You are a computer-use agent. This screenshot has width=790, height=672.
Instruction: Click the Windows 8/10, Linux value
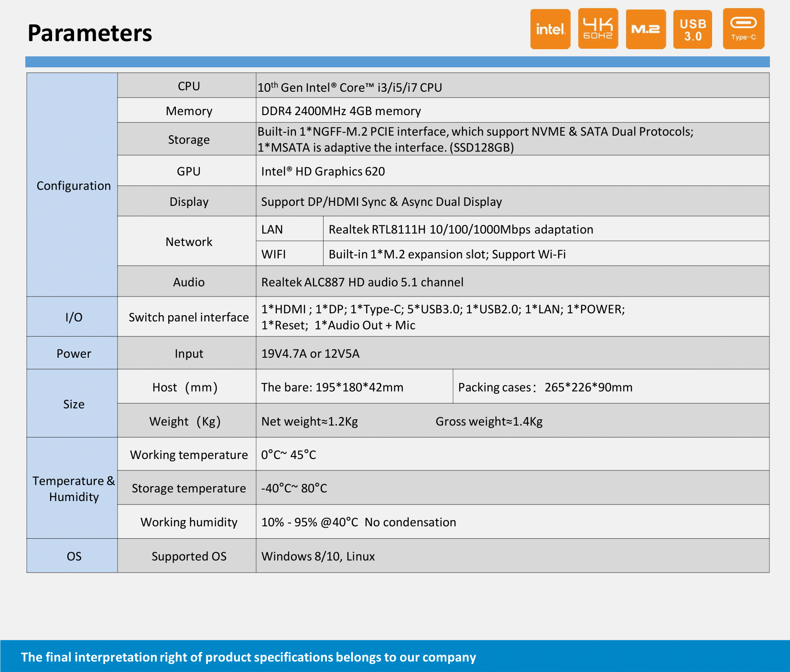coord(318,556)
